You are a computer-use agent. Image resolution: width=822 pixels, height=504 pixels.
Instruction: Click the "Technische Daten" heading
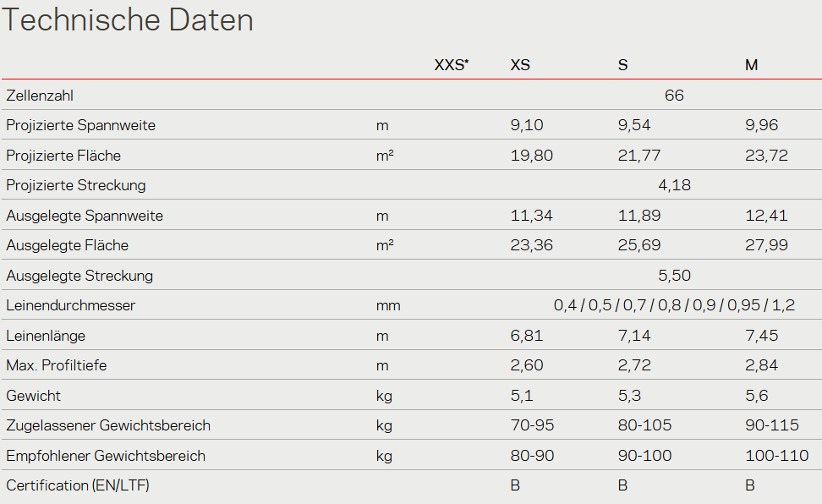tap(129, 20)
